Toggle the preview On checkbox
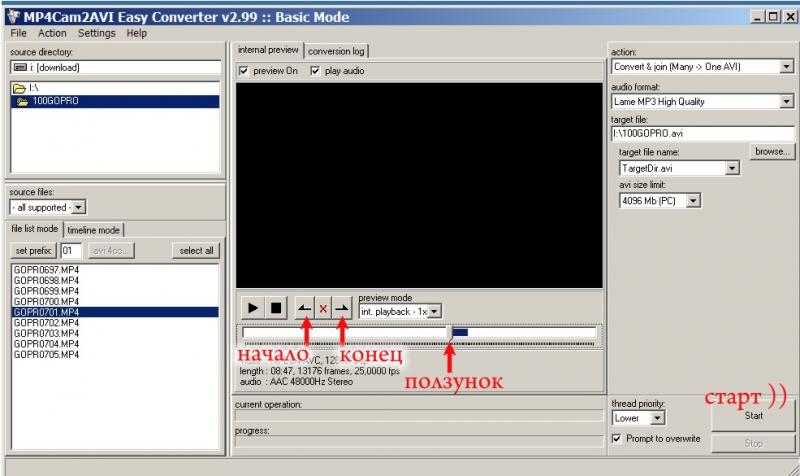 pos(244,71)
